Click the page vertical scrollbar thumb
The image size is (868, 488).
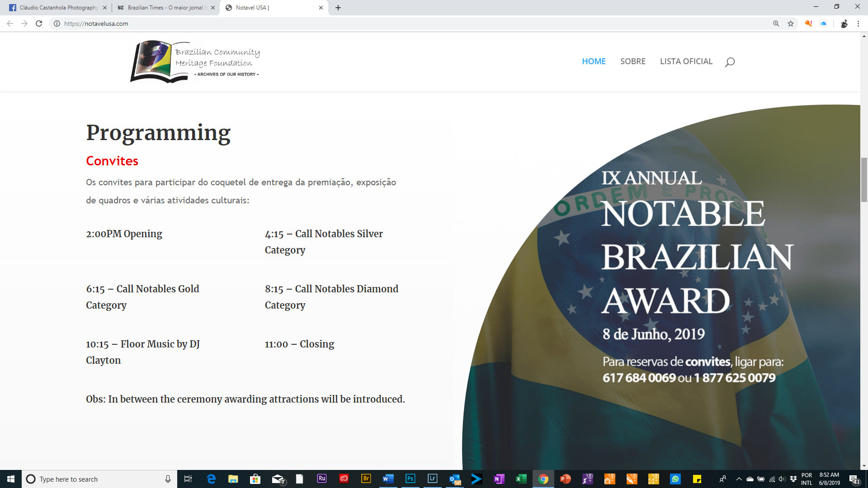864,179
